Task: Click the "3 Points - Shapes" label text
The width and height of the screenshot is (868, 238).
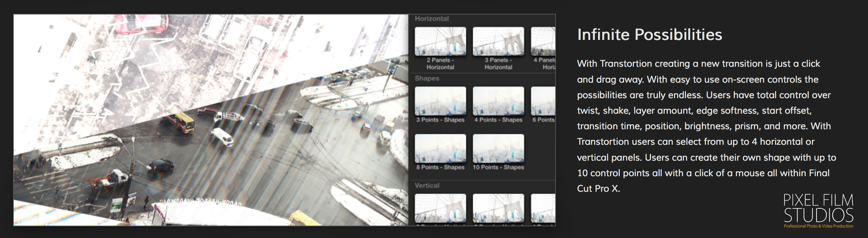Action: point(440,120)
